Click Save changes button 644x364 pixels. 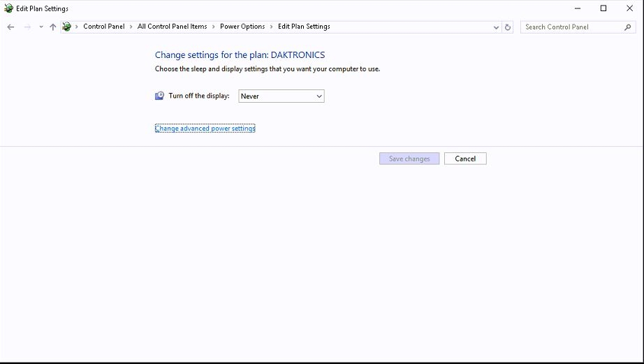[x=409, y=159]
